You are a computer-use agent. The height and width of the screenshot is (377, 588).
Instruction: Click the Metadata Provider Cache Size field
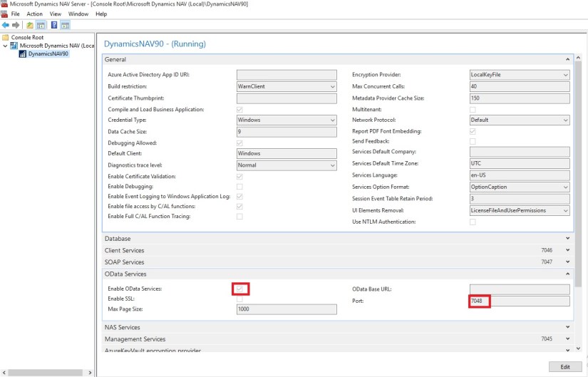click(x=520, y=98)
